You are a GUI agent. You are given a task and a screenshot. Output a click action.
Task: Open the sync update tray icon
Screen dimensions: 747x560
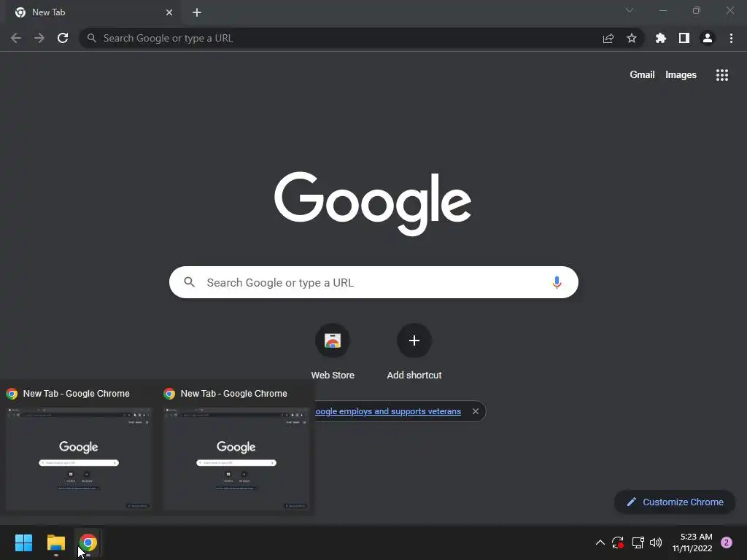[x=618, y=542]
